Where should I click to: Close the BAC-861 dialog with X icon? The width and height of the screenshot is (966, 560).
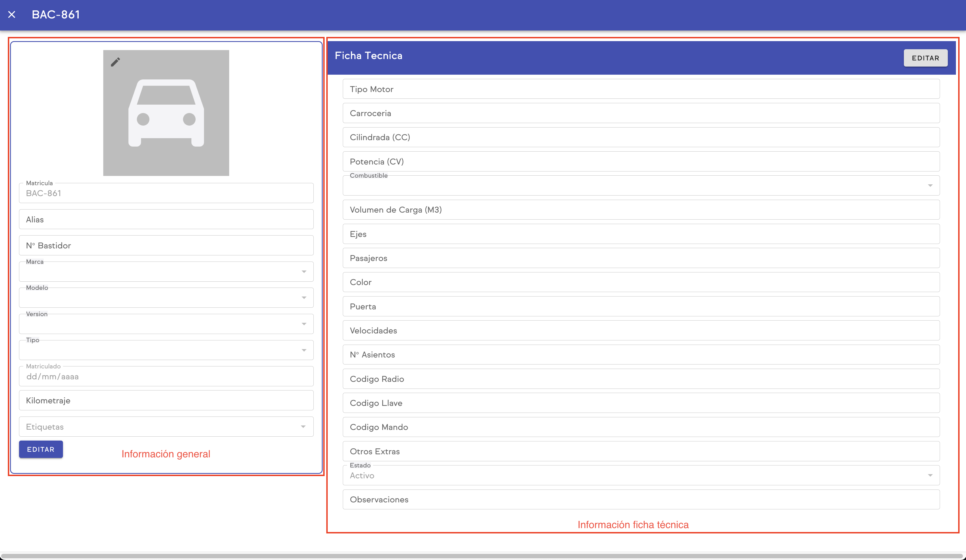click(x=11, y=15)
